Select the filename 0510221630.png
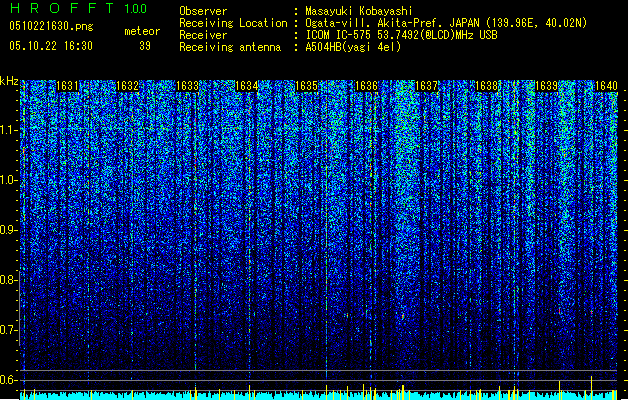Screen dimensions: 629x400 [51, 26]
